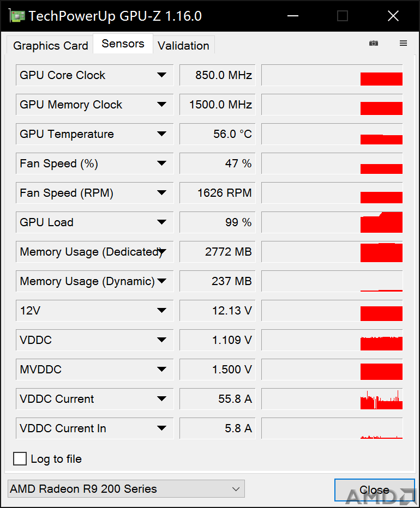Screen dimensions: 420x508
Task: Open the AMD Radeon R9 200 Series selector
Action: [126, 488]
